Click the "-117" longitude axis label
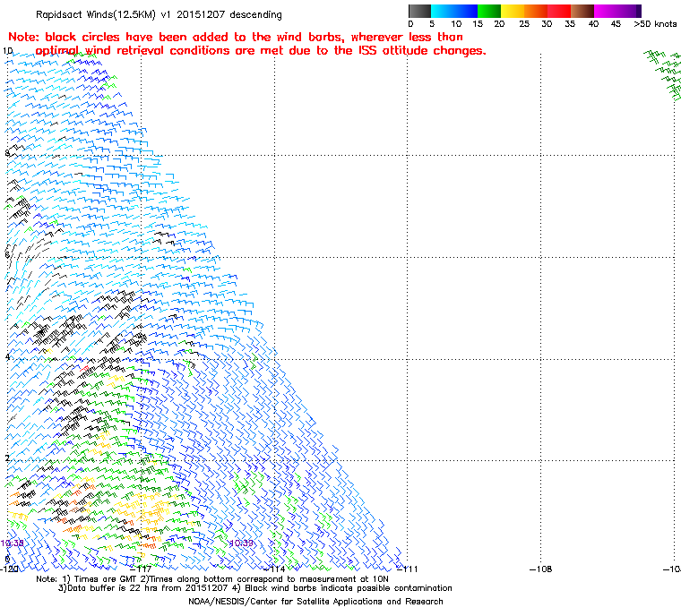Image resolution: width=681 pixels, height=616 pixels. coord(142,569)
